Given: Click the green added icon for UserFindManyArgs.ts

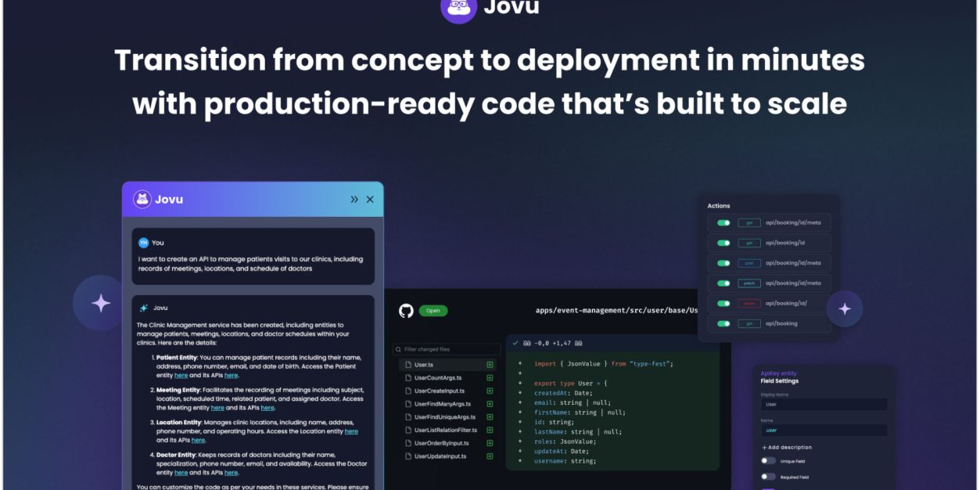Looking at the screenshot, I should (490, 404).
